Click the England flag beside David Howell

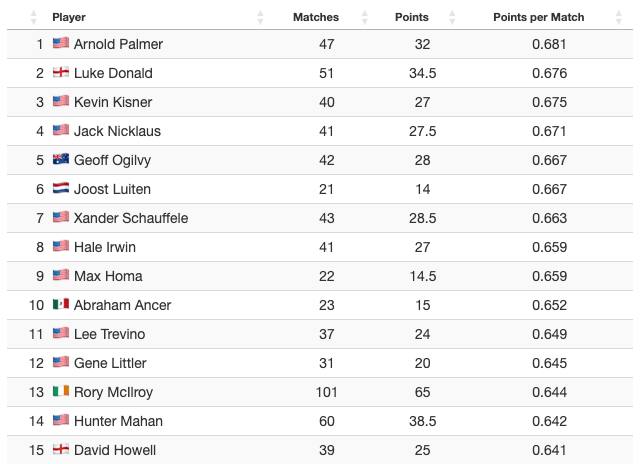pyautogui.click(x=61, y=450)
